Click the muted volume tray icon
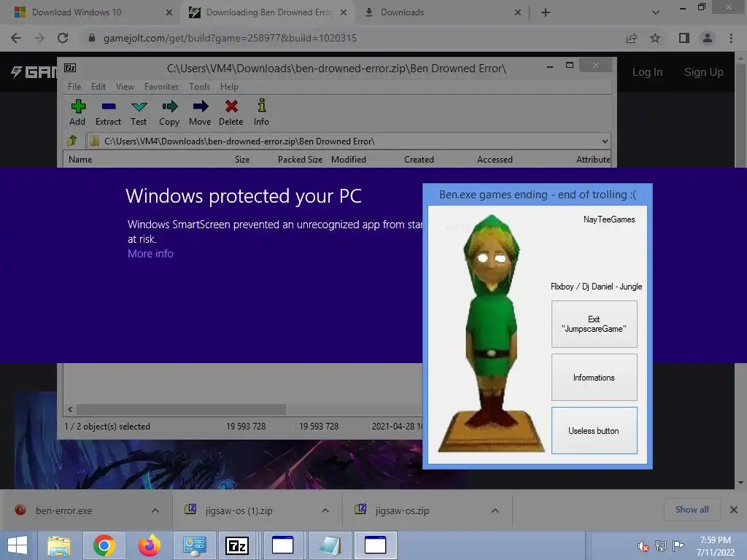The height and width of the screenshot is (560, 747). click(x=643, y=546)
